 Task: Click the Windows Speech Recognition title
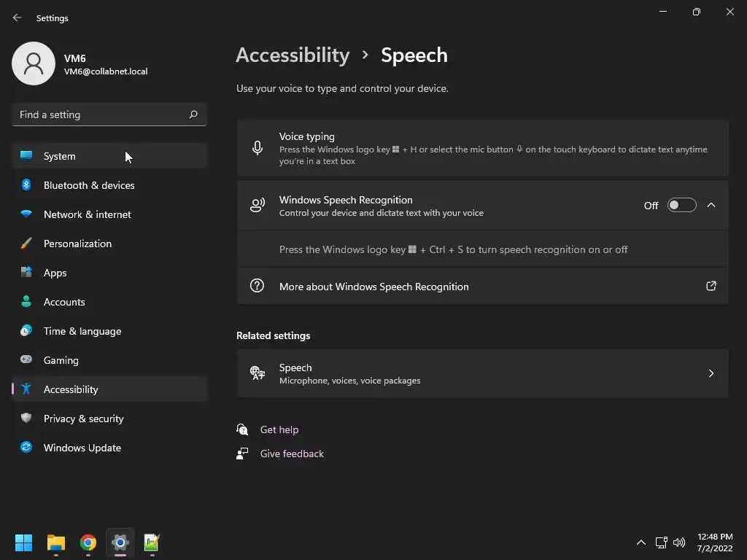(x=346, y=200)
